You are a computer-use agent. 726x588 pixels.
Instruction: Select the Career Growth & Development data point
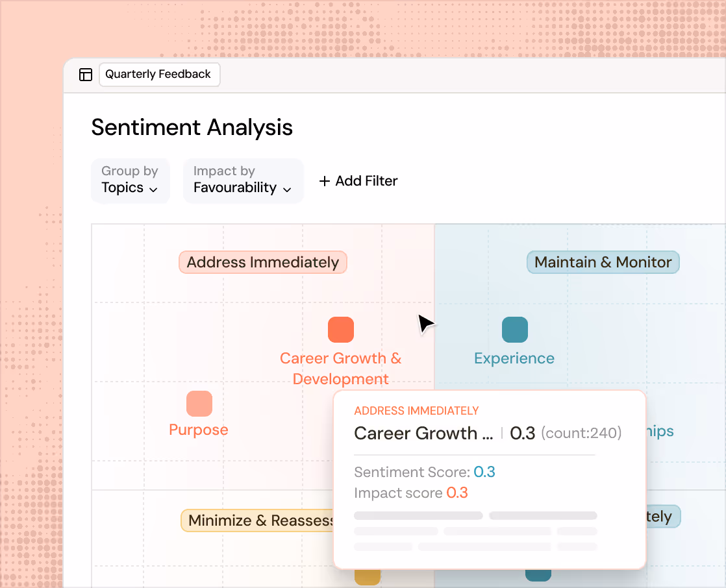click(x=341, y=329)
